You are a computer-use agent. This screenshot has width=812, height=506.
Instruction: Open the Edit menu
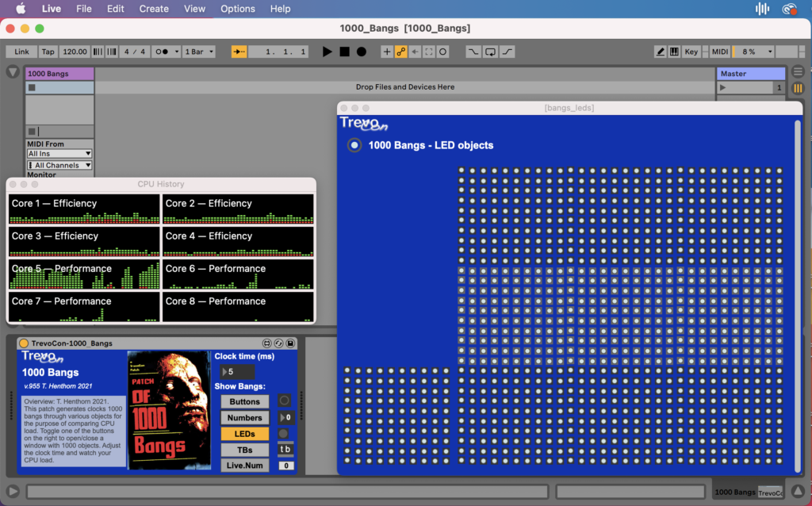(115, 9)
